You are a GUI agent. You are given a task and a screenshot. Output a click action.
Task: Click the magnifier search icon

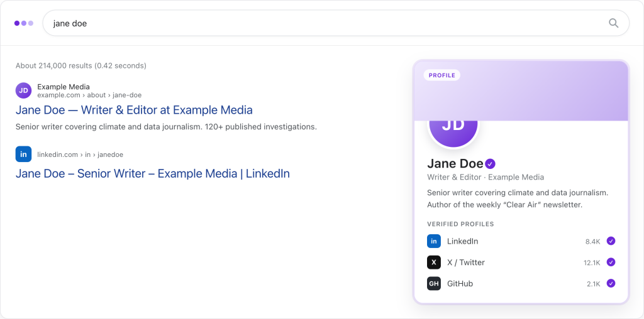[x=613, y=23]
